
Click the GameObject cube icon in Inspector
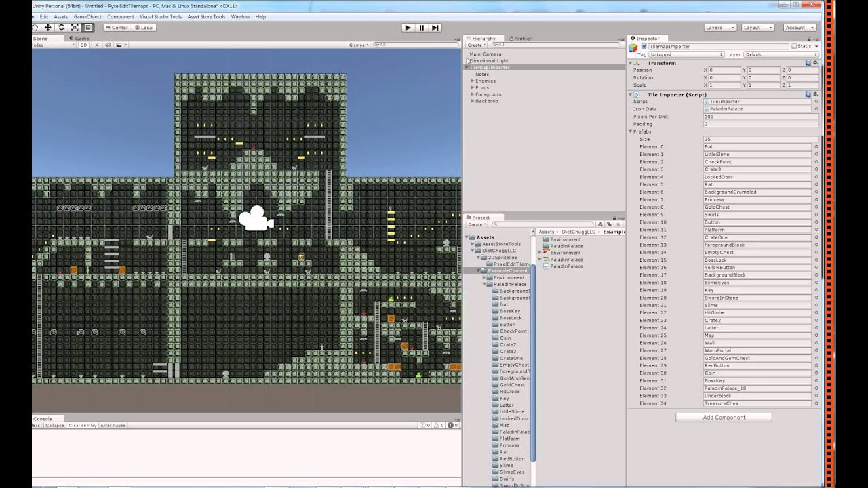(633, 47)
